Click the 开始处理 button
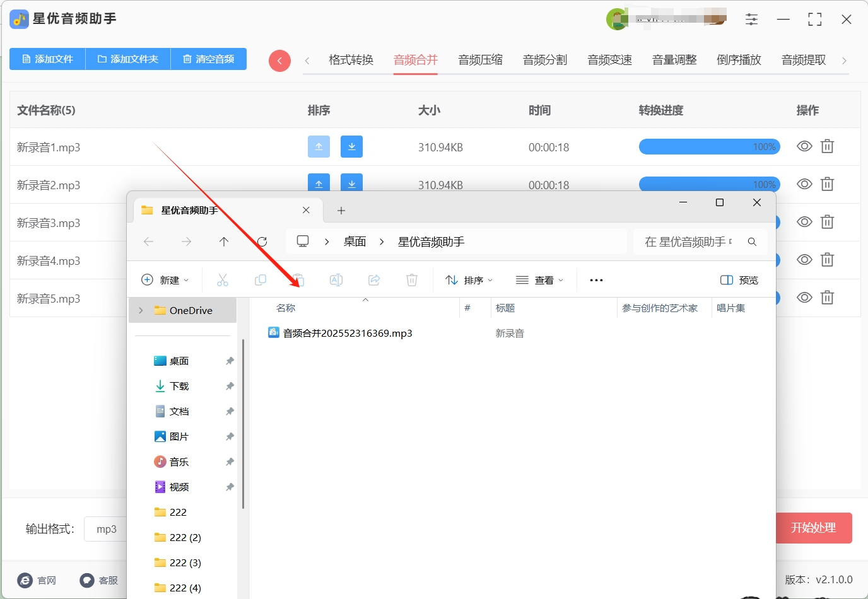Viewport: 868px width, 599px height. click(814, 528)
